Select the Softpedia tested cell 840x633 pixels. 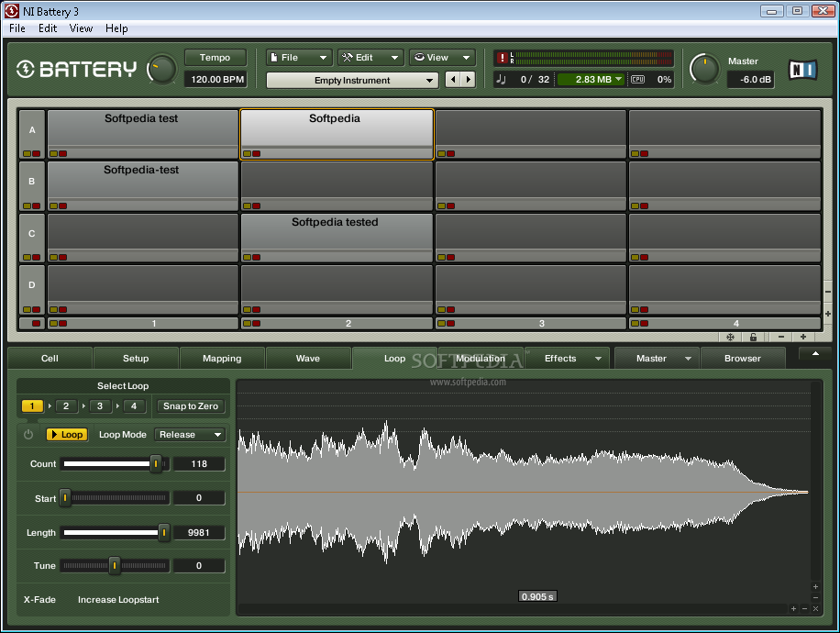(x=337, y=238)
